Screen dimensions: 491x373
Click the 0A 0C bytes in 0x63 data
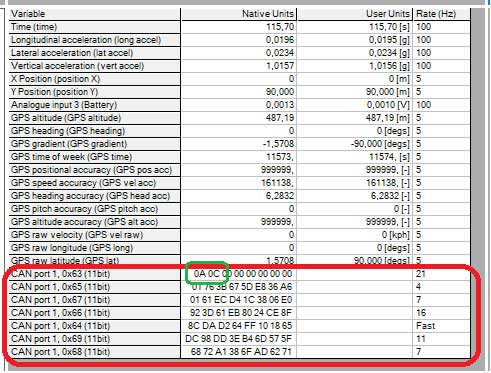coord(207,274)
